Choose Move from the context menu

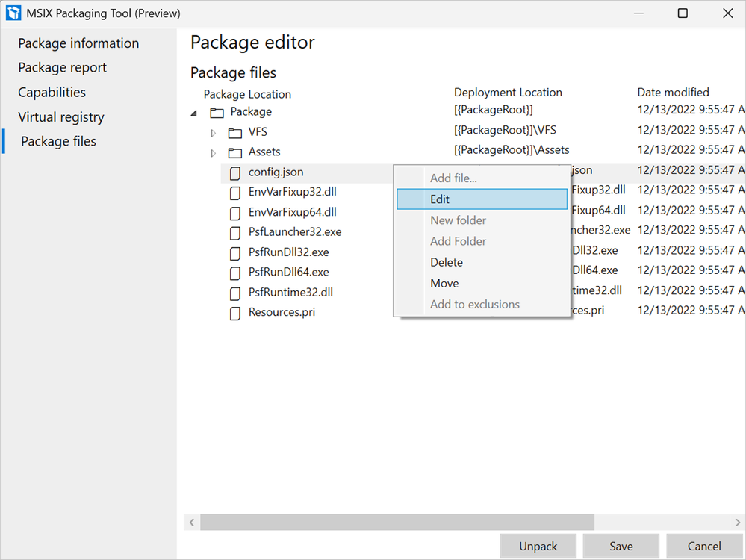482,283
